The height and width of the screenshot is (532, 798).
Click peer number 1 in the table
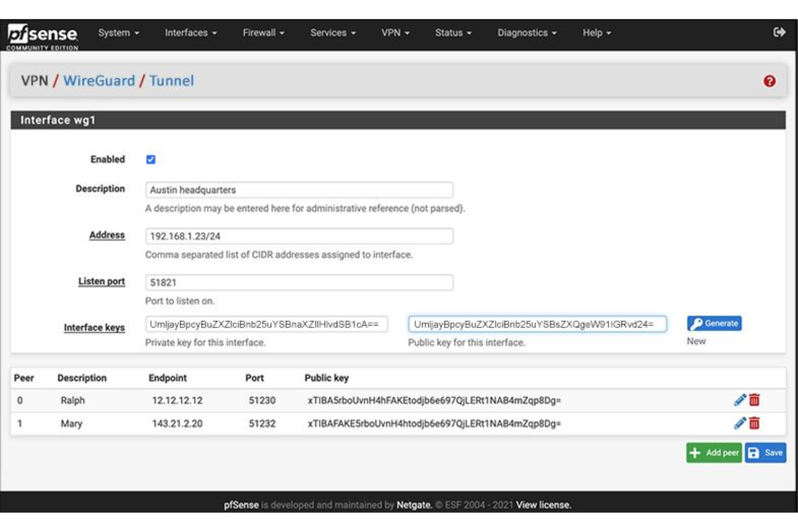coord(20,424)
